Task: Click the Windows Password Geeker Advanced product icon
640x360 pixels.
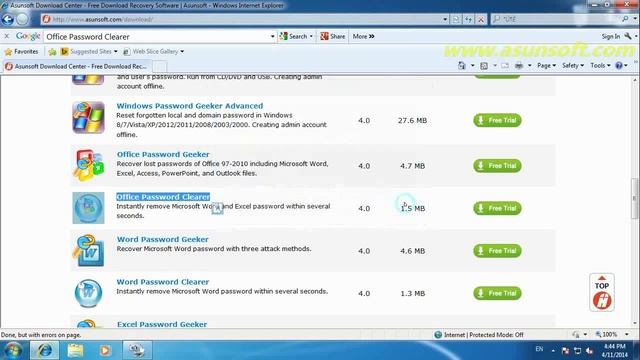Action: (88, 118)
